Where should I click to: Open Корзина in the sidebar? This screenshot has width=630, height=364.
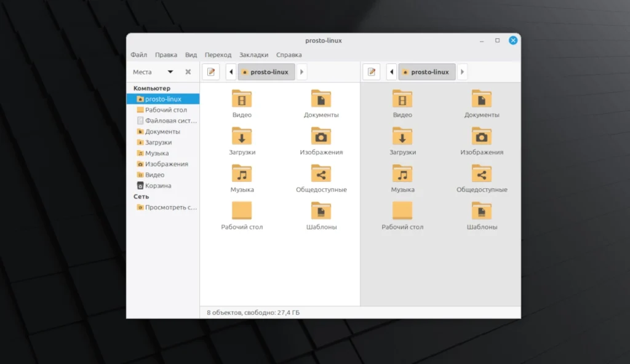[x=163, y=186]
